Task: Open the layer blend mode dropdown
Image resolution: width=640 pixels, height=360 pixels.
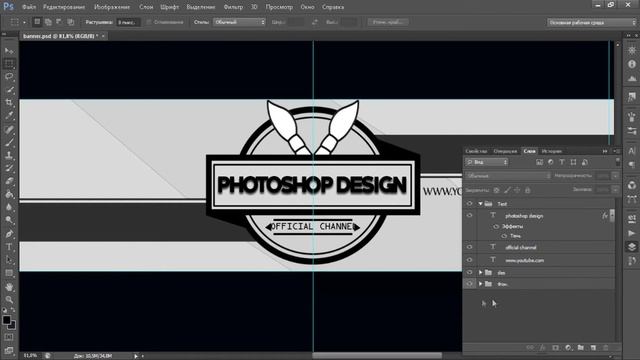Action: tap(509, 176)
